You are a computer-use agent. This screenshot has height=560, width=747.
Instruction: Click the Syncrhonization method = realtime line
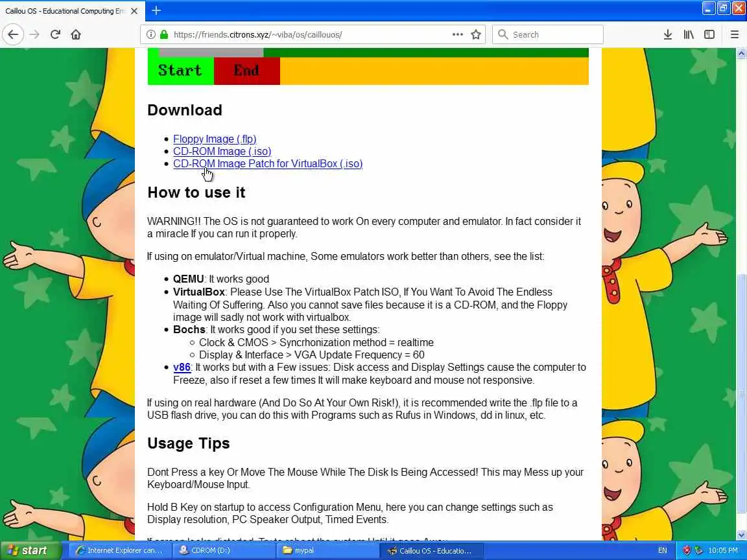[316, 342]
